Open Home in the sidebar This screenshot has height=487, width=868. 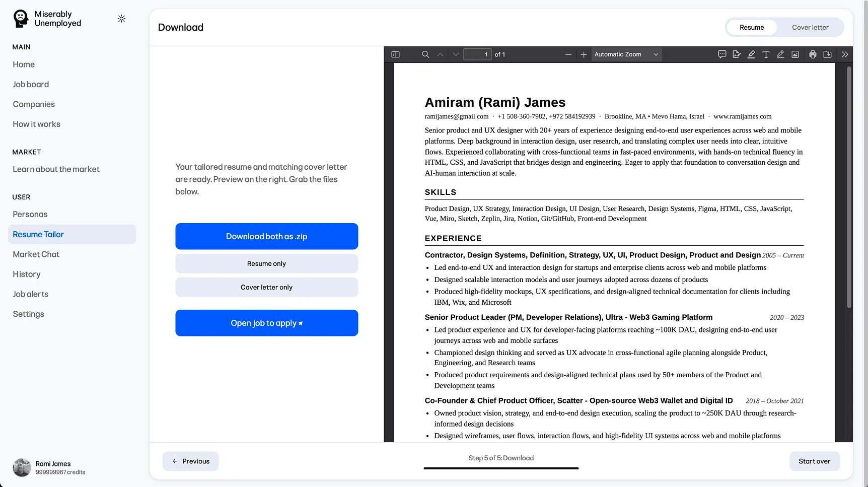(x=24, y=64)
